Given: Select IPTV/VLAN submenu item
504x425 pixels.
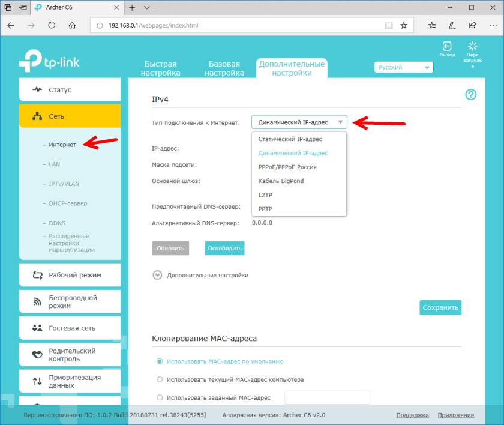Looking at the screenshot, I should point(64,184).
